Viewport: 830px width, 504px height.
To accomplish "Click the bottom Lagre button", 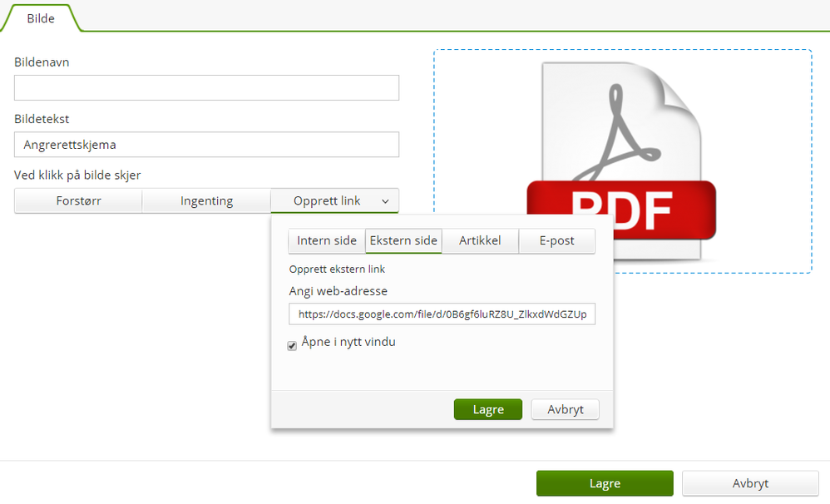I will (x=605, y=483).
